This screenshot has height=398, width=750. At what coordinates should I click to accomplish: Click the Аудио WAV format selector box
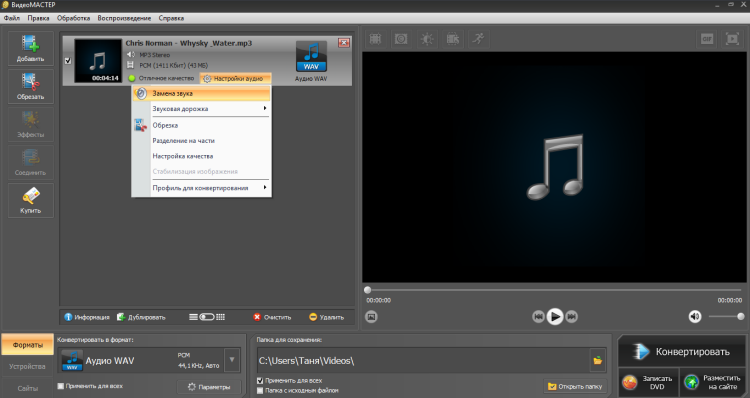[x=142, y=360]
